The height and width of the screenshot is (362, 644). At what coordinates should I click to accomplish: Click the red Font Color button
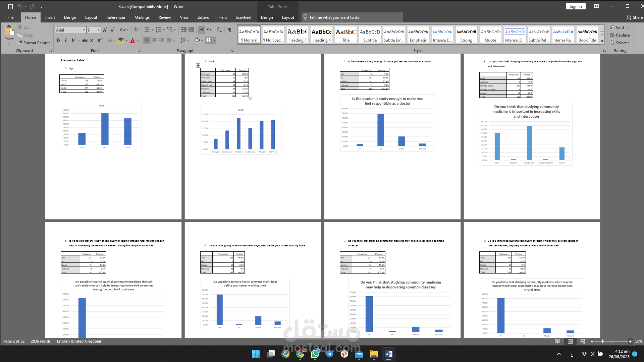(132, 40)
